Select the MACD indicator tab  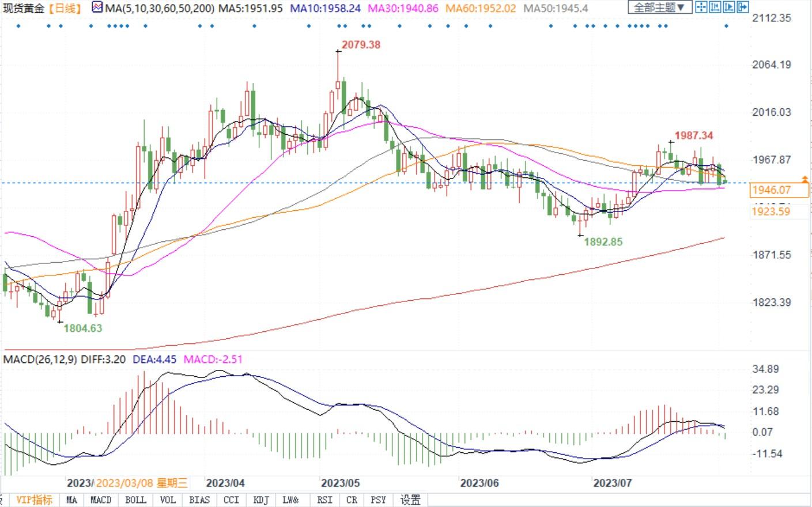[101, 500]
